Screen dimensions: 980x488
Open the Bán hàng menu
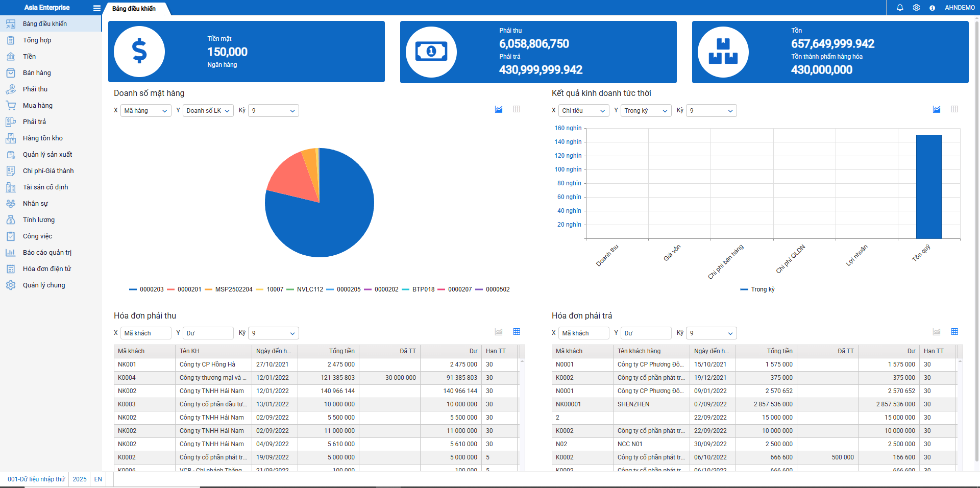(x=37, y=73)
